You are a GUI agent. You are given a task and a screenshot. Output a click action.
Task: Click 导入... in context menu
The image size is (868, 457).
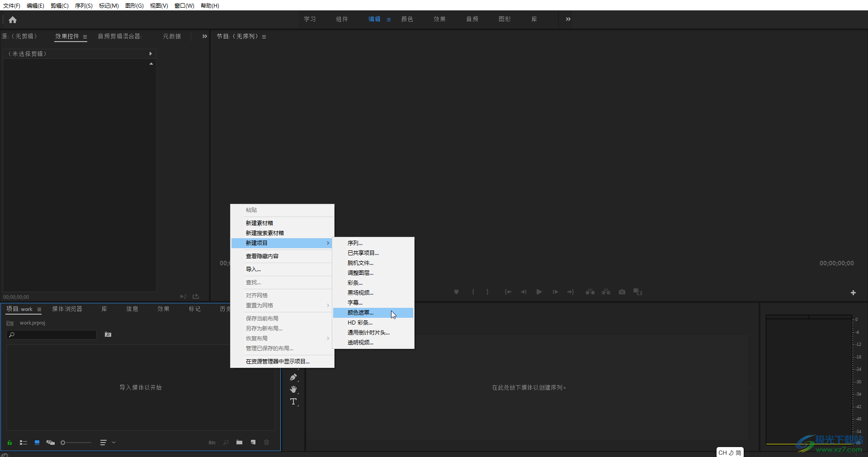[282, 269]
